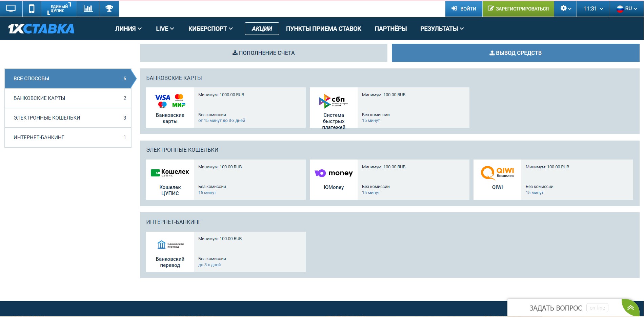The image size is (644, 317).
Task: Click the Единый ЦУПИС logo
Action: (59, 9)
